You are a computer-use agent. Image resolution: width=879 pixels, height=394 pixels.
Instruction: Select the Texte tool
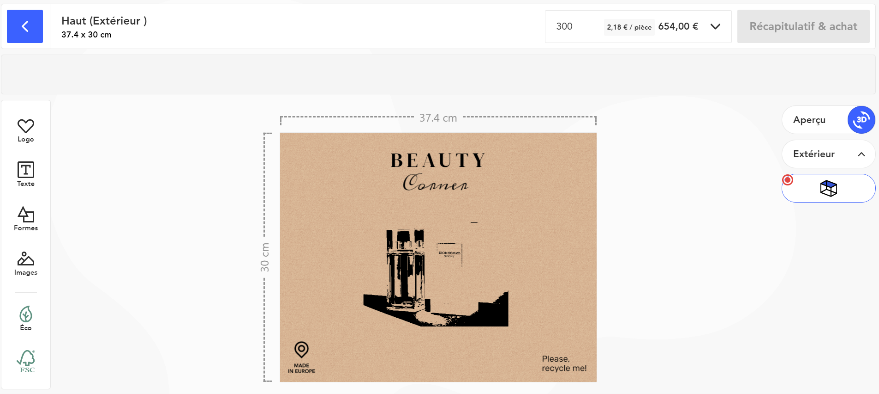pyautogui.click(x=26, y=174)
